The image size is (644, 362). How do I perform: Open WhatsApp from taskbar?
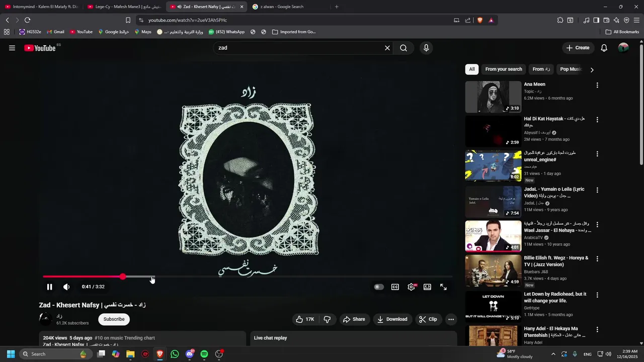pyautogui.click(x=175, y=354)
